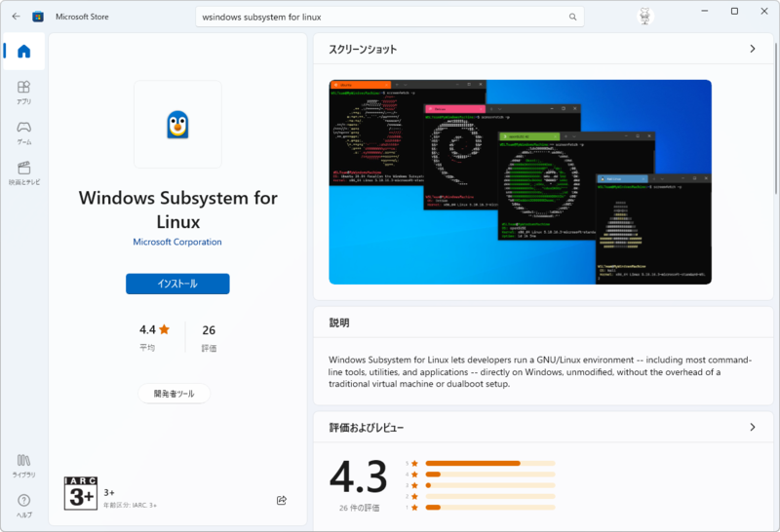Click the 26 評価 ratings count

tap(209, 337)
